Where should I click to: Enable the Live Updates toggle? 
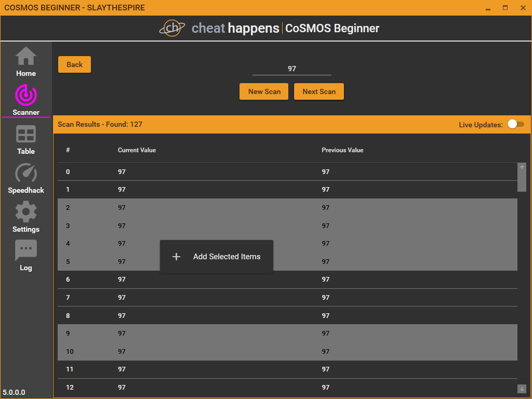(516, 124)
